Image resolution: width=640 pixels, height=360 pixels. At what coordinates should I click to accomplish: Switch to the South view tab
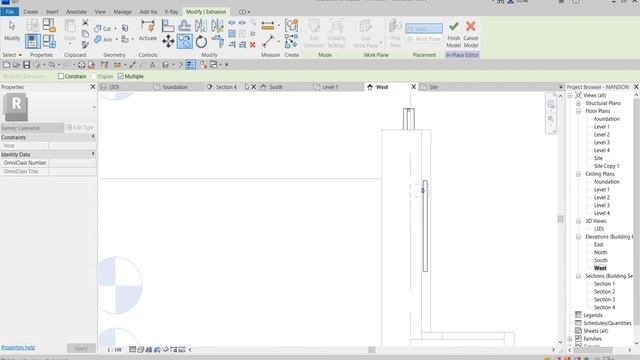tap(276, 87)
